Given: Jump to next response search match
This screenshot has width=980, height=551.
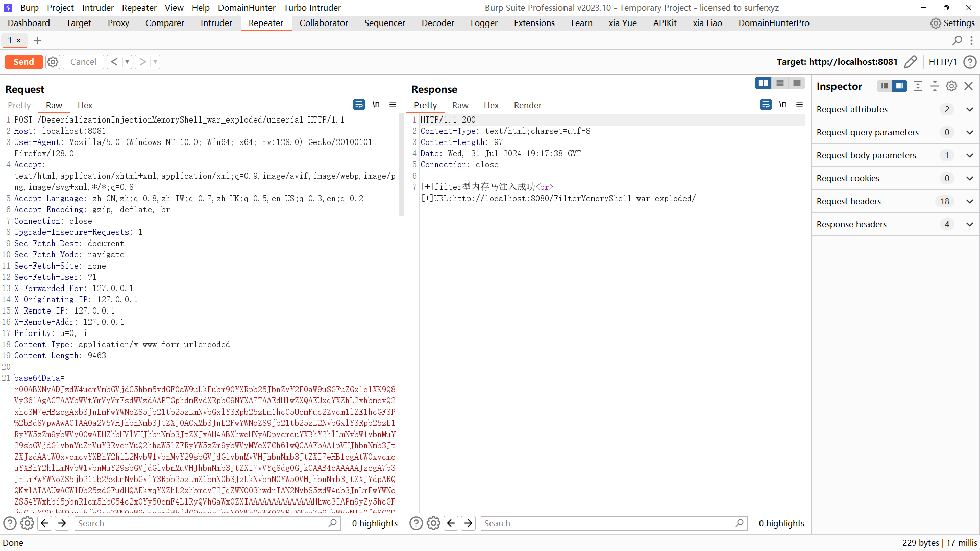Looking at the screenshot, I should tap(469, 523).
